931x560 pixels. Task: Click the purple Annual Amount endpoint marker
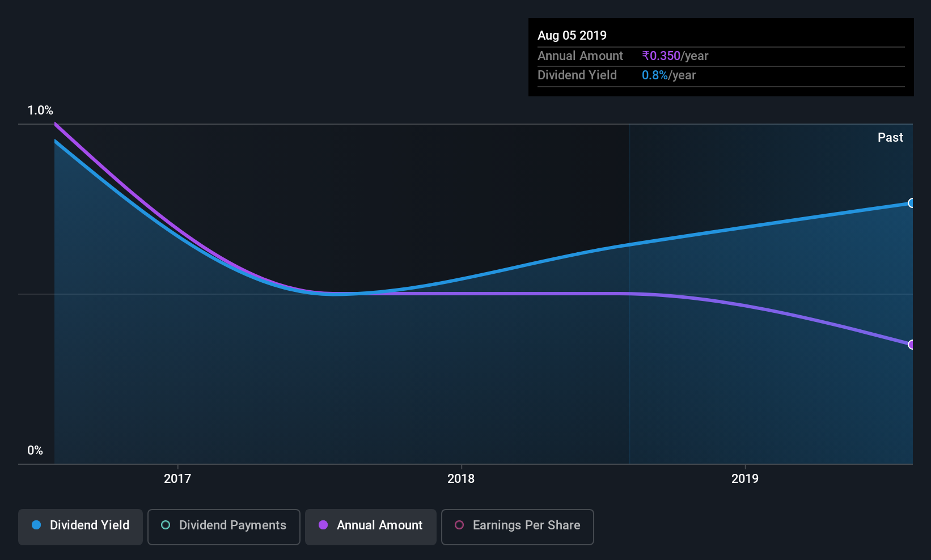coord(911,345)
